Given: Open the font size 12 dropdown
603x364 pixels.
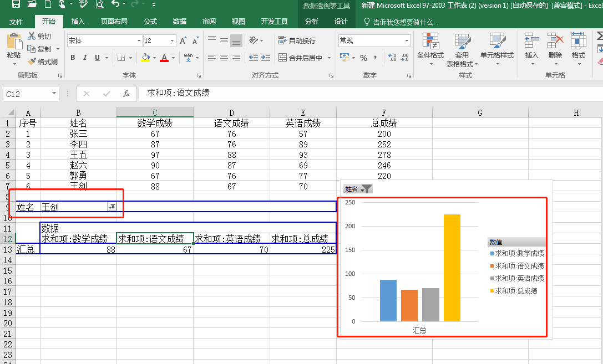Looking at the screenshot, I should 172,40.
